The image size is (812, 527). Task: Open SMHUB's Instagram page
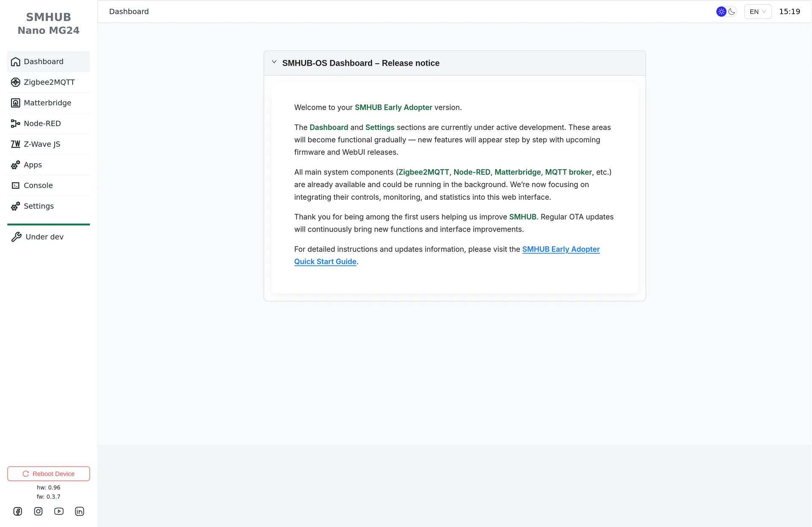[38, 511]
